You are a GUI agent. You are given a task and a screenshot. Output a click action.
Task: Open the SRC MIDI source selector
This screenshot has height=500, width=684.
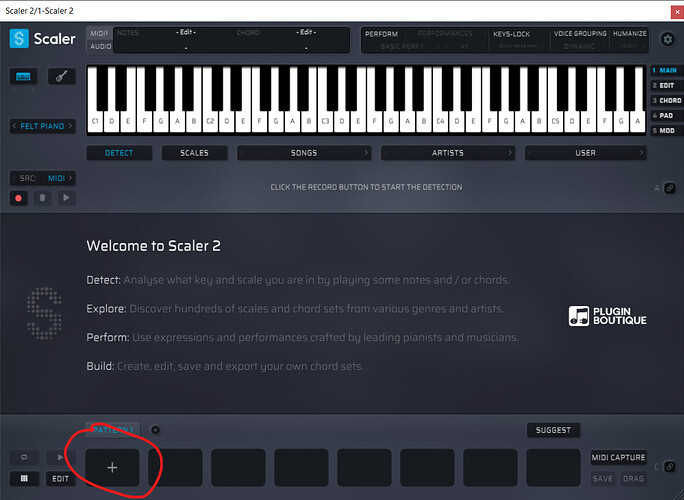(42, 178)
